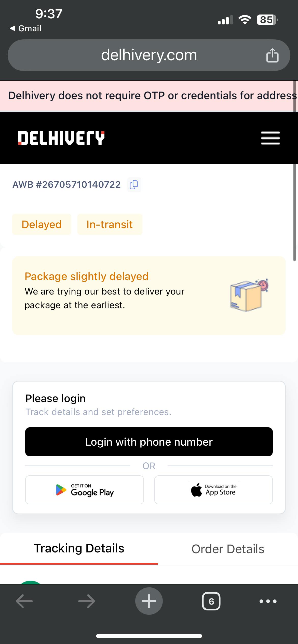Switch to the Order Details tab
The image size is (298, 644).
tap(228, 549)
